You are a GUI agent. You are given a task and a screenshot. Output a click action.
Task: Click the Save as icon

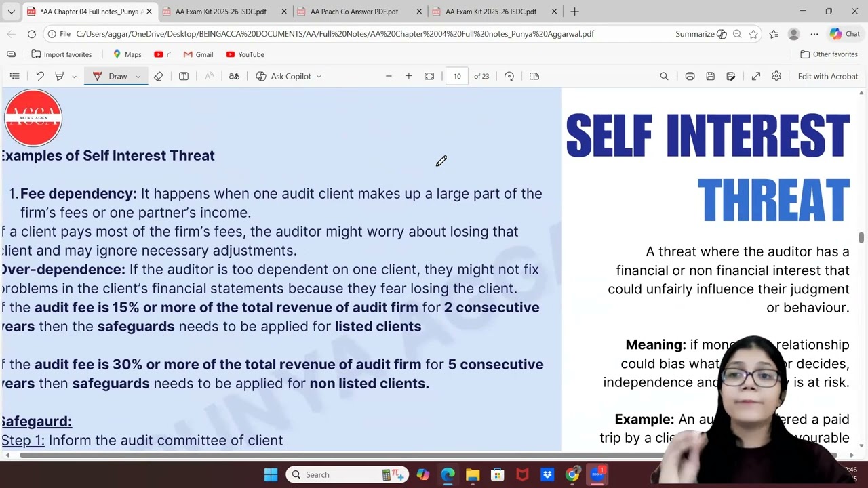731,76
